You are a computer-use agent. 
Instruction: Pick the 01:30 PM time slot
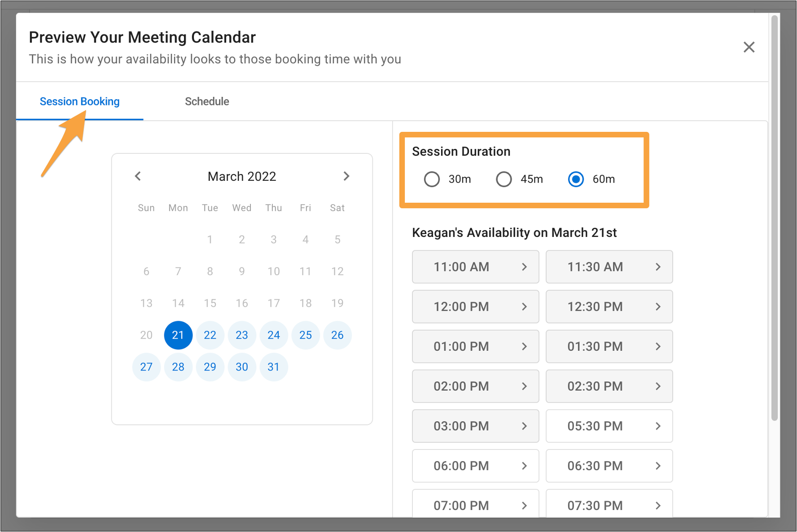point(609,346)
